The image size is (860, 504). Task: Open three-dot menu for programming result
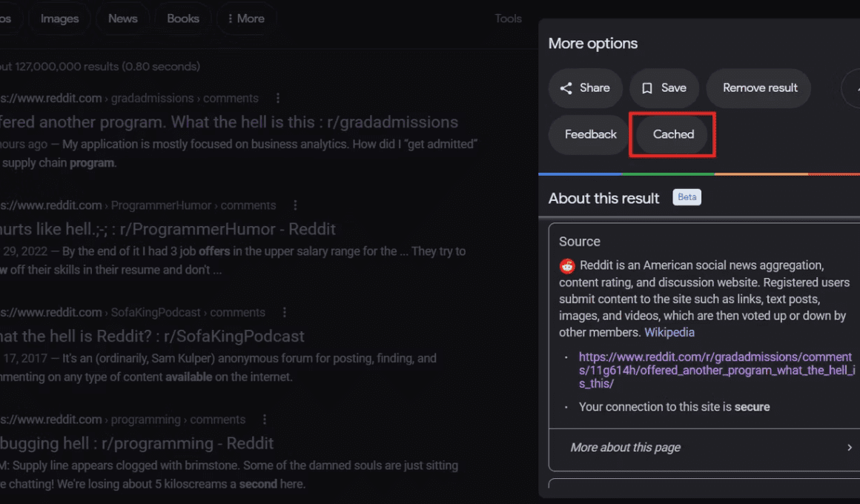(265, 419)
